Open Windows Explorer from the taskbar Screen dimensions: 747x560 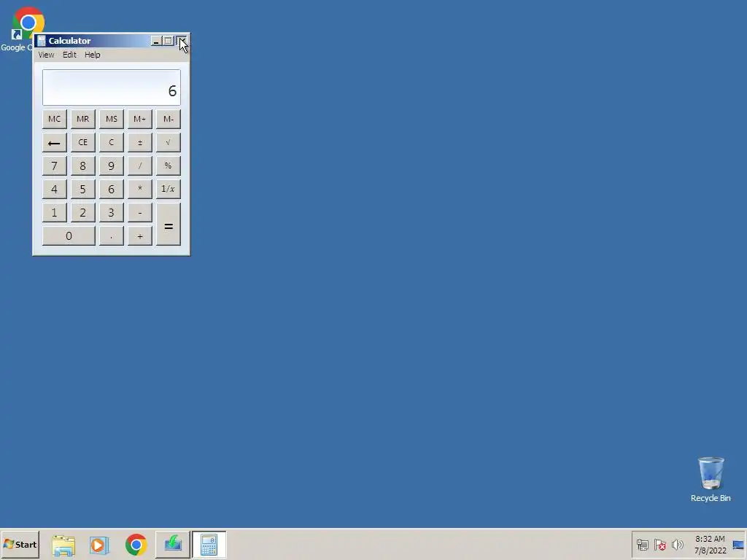tap(63, 545)
